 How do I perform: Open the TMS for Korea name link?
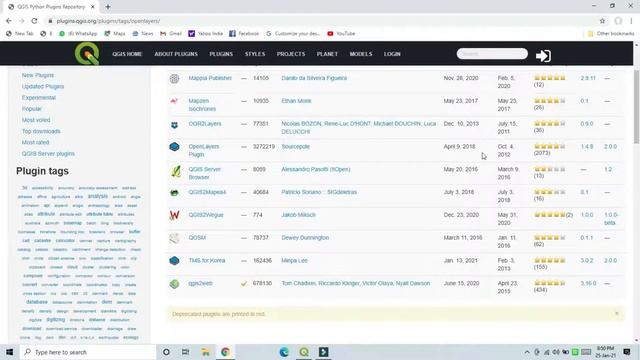207,260
